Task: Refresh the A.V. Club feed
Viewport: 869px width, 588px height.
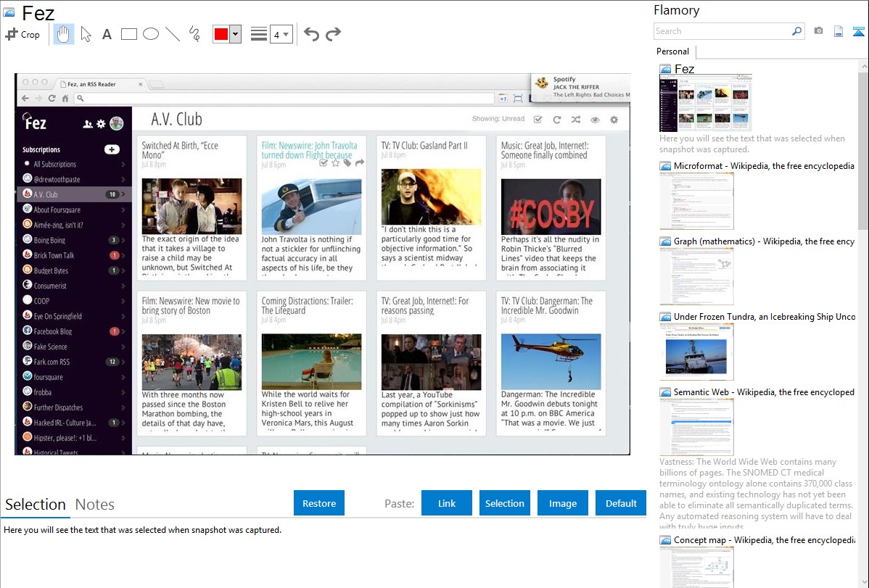Action: (557, 120)
